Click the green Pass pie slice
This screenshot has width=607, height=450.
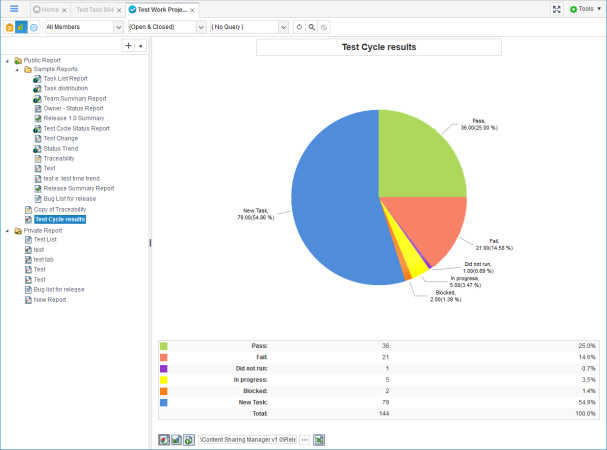414,159
